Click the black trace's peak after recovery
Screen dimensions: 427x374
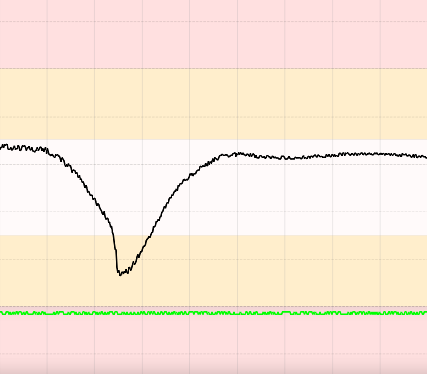click(237, 154)
